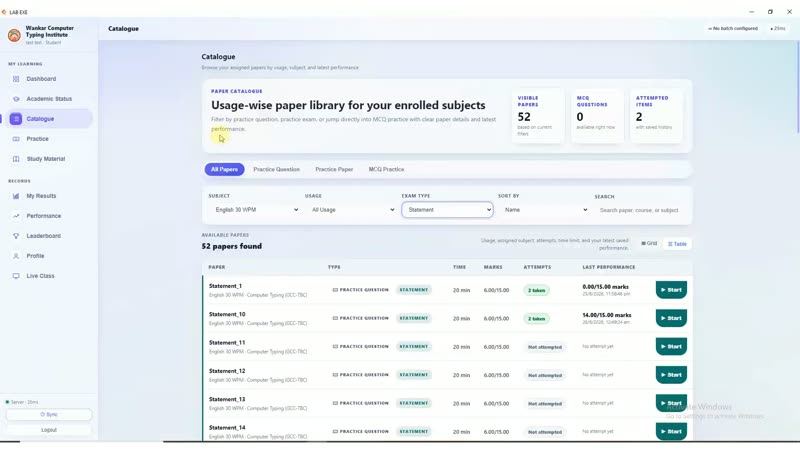The width and height of the screenshot is (800, 450).
Task: Click the Sync button in the sidebar
Action: point(49,414)
